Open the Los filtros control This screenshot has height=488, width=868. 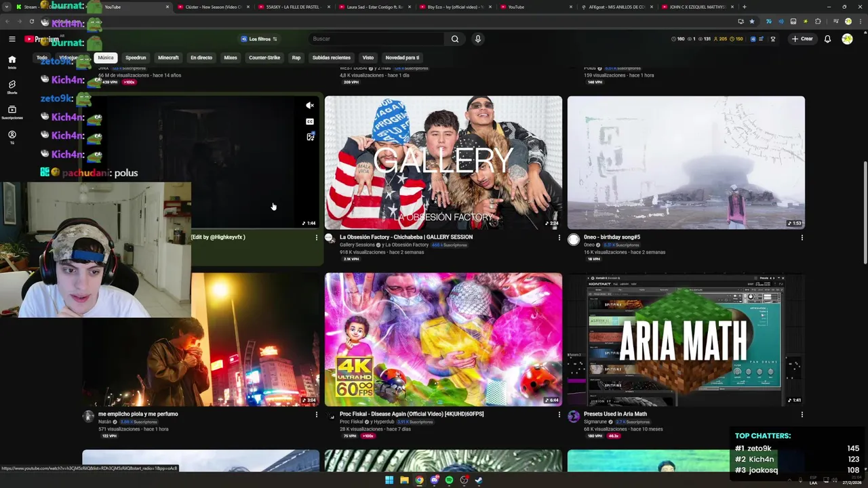(259, 39)
